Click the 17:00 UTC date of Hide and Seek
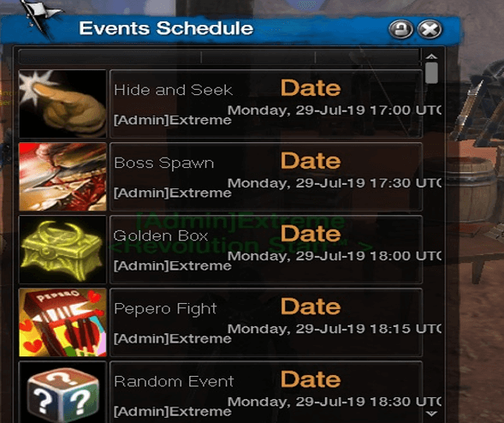The image size is (504, 423). [335, 110]
